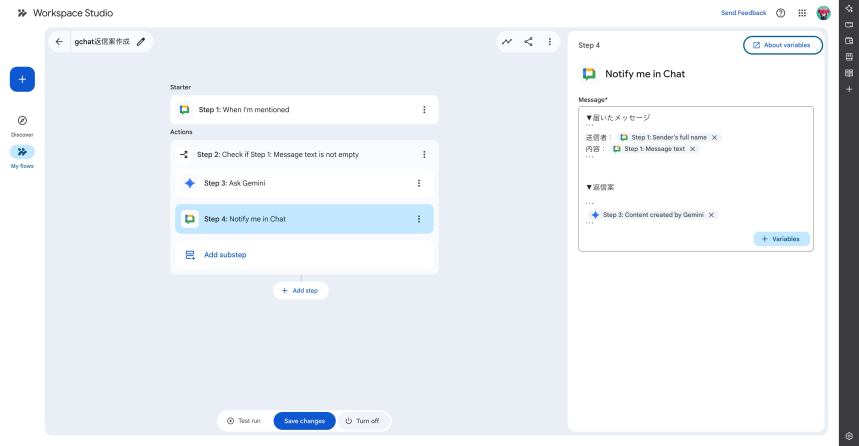Remove the Message text variable chip
Screen dimensions: 859x446
[x=692, y=149]
